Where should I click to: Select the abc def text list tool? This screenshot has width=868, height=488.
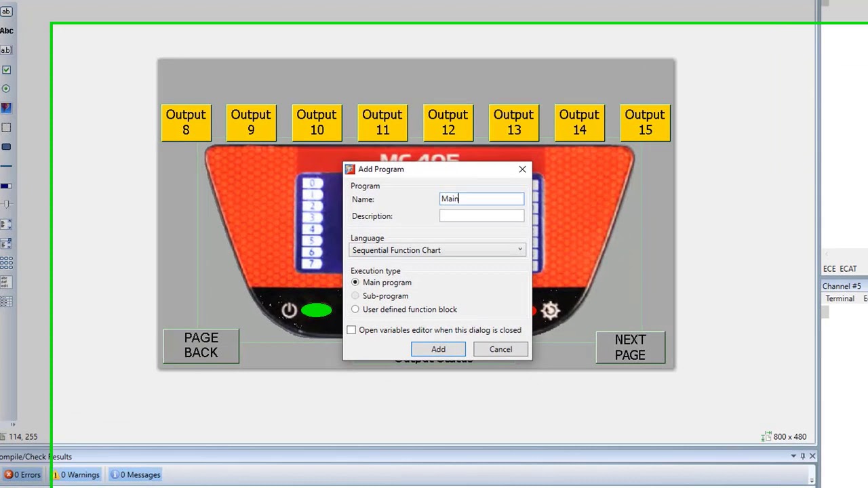[5, 282]
